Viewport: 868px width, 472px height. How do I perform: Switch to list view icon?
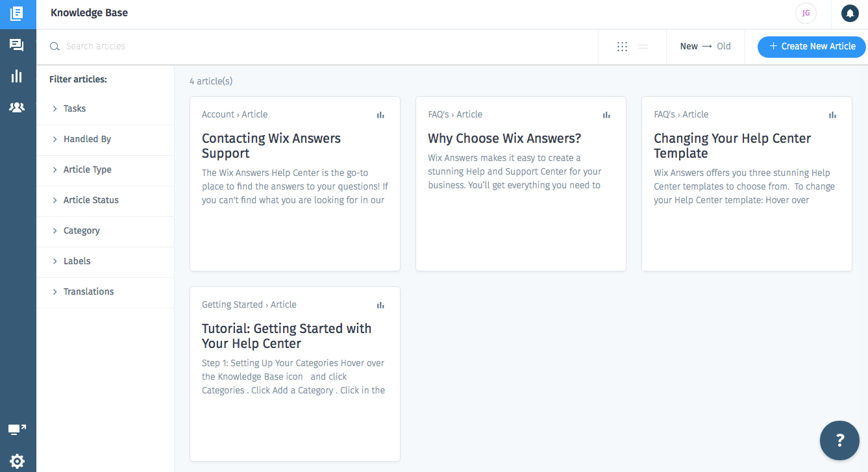point(643,47)
